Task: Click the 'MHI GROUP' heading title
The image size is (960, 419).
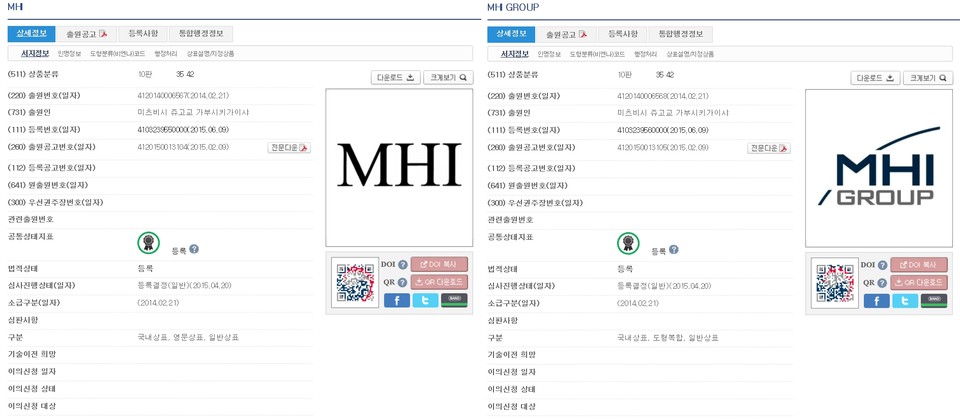Action: [x=513, y=7]
